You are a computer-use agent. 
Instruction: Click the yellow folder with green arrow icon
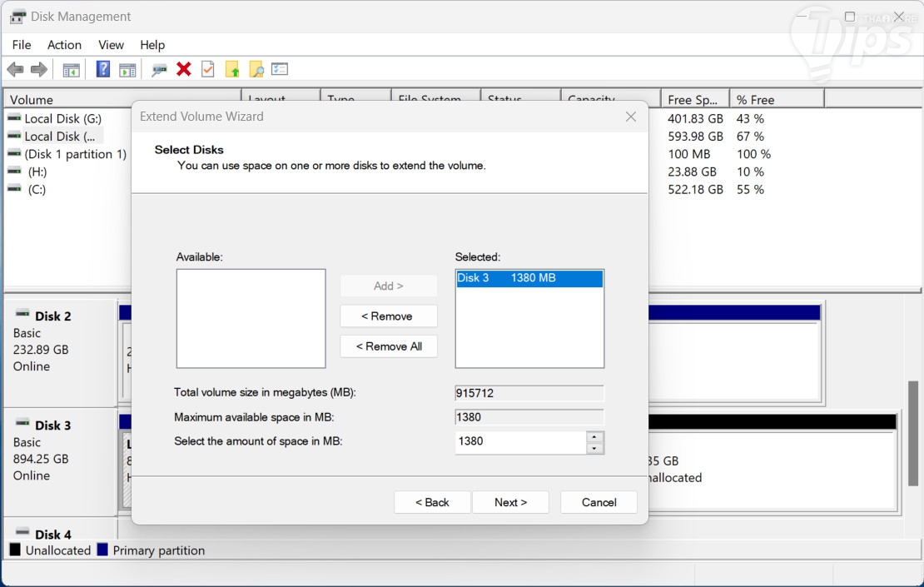pyautogui.click(x=232, y=70)
